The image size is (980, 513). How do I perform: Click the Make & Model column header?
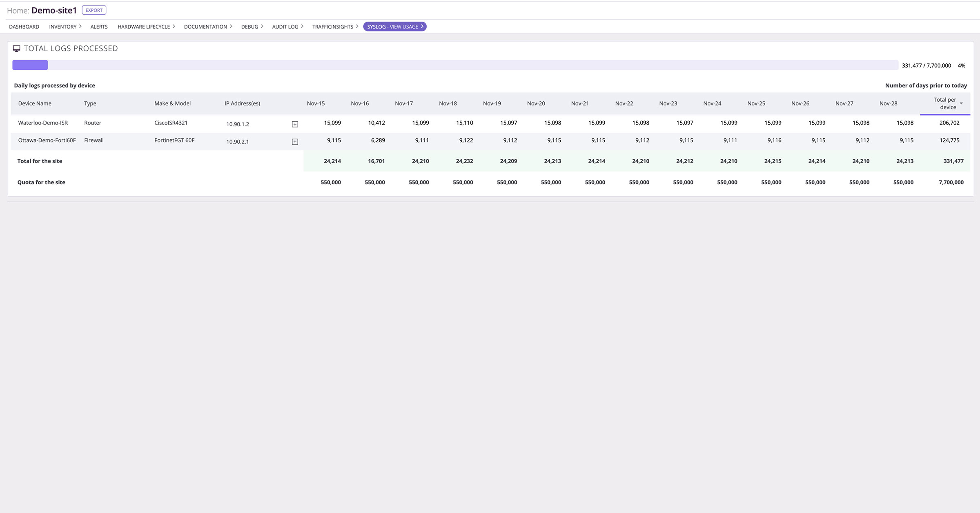[x=172, y=103]
